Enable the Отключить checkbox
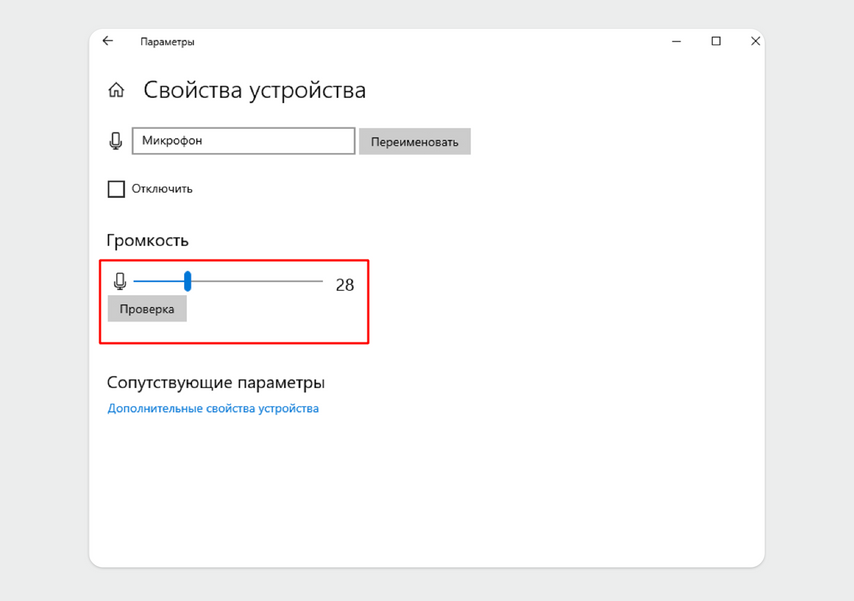The width and height of the screenshot is (854, 601). point(116,189)
